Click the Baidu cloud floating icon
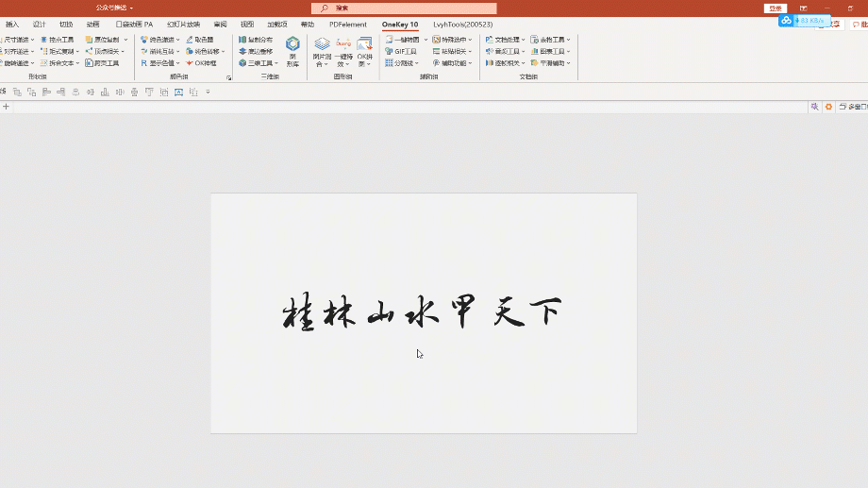Image resolution: width=868 pixels, height=488 pixels. [x=786, y=21]
